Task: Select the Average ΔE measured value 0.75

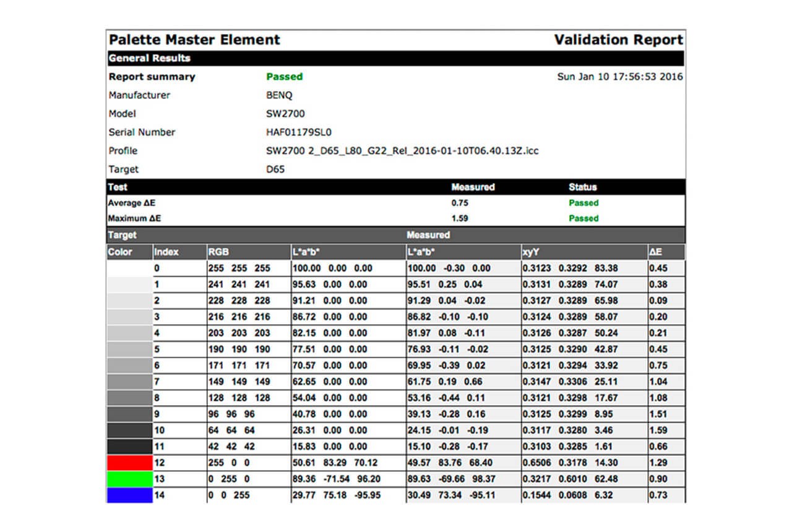Action: [x=460, y=203]
